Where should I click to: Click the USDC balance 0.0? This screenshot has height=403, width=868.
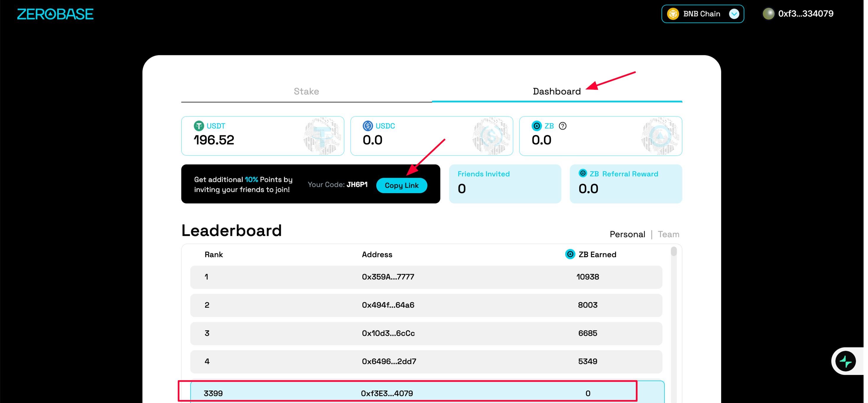pos(372,140)
